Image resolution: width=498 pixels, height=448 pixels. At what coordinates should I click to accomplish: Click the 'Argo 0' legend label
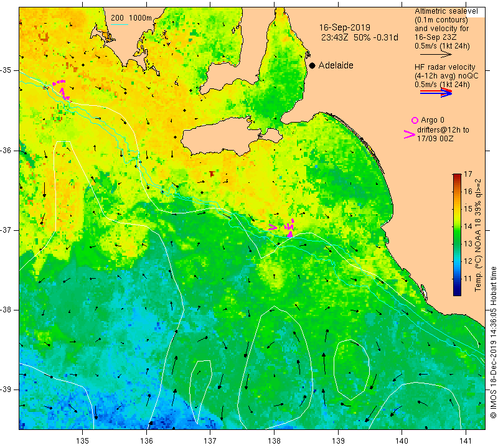(433, 120)
